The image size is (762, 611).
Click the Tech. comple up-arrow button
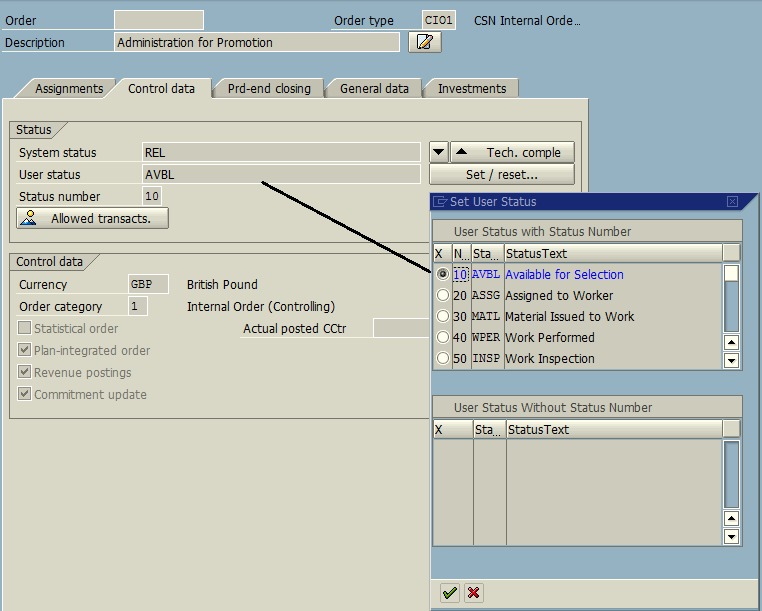tap(512, 152)
